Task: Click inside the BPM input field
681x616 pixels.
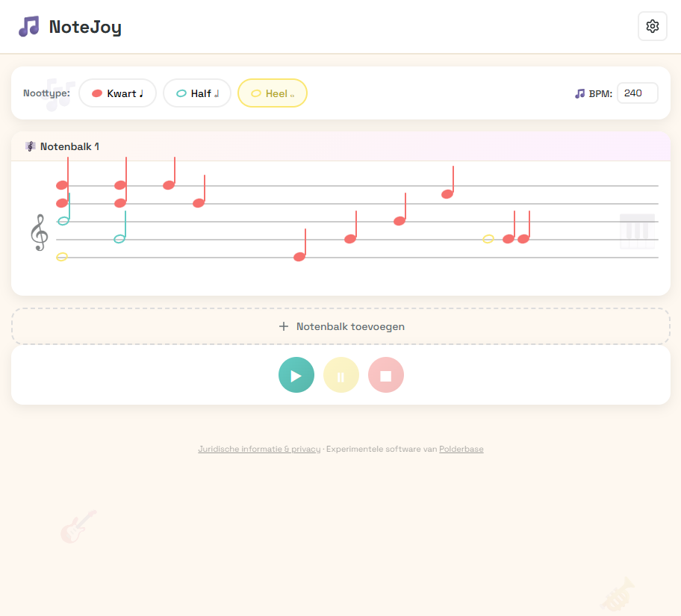Action: [x=637, y=93]
